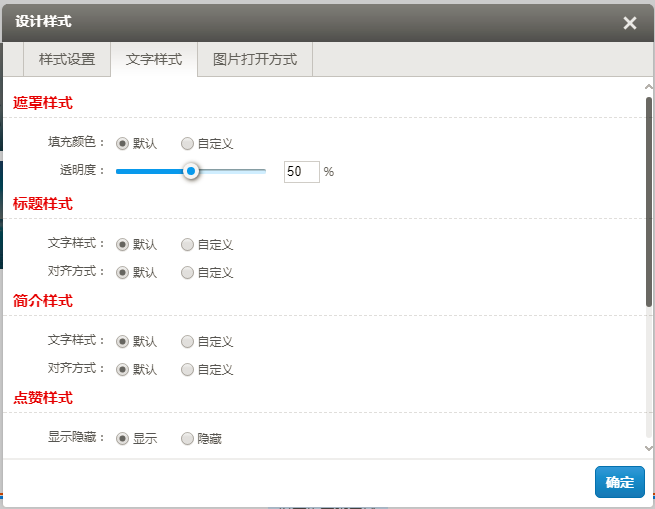Click the 透明度 slider handle
Screen dimensions: 655x509
pyautogui.click(x=191, y=171)
